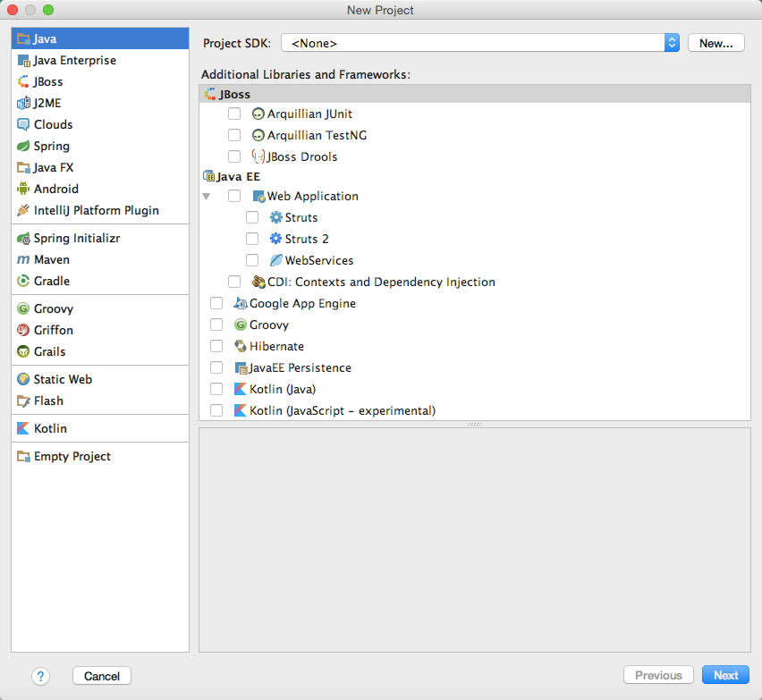
Task: Click the Web Application framework icon
Action: coord(258,196)
